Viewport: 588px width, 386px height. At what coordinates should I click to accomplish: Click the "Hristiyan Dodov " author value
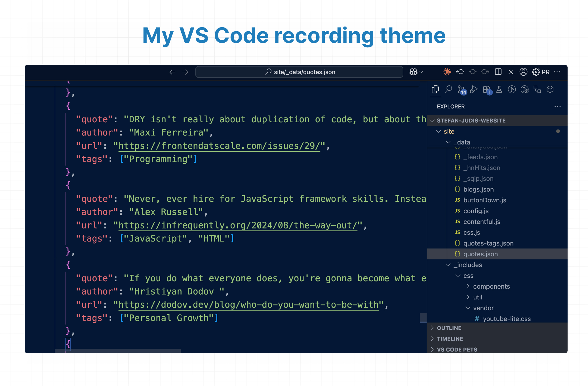click(x=177, y=291)
